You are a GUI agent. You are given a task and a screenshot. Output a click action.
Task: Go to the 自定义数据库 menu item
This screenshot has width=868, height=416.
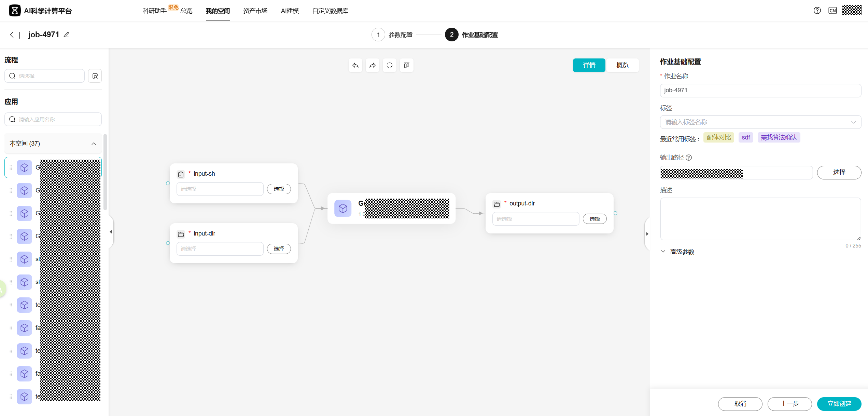pyautogui.click(x=330, y=11)
